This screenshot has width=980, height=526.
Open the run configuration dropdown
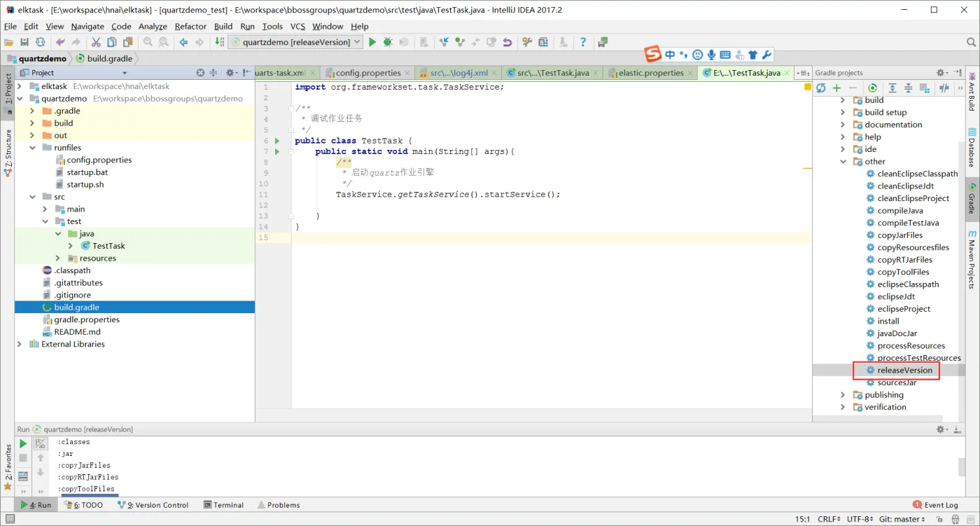(356, 42)
